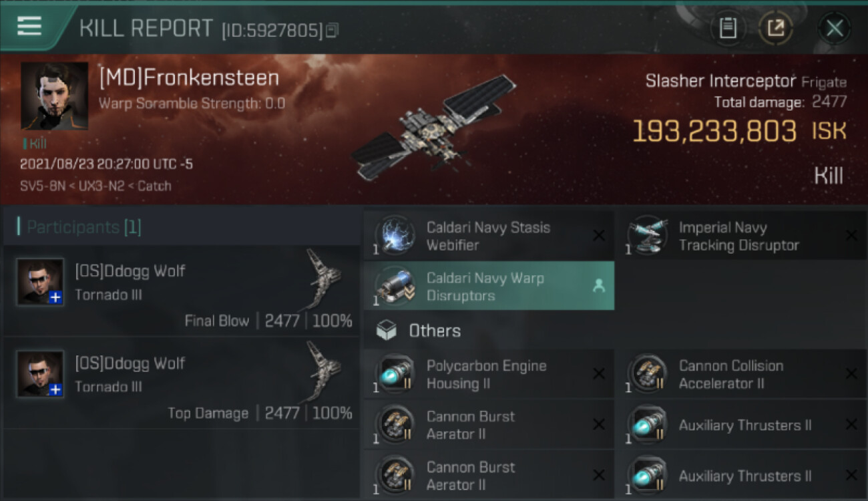Select Fronkensteen's character portrait
The height and width of the screenshot is (501, 868).
[x=54, y=96]
